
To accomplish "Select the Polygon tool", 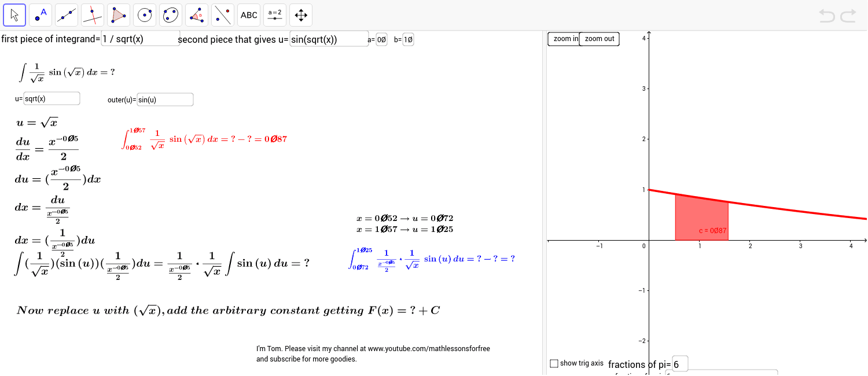I will pyautogui.click(x=119, y=15).
